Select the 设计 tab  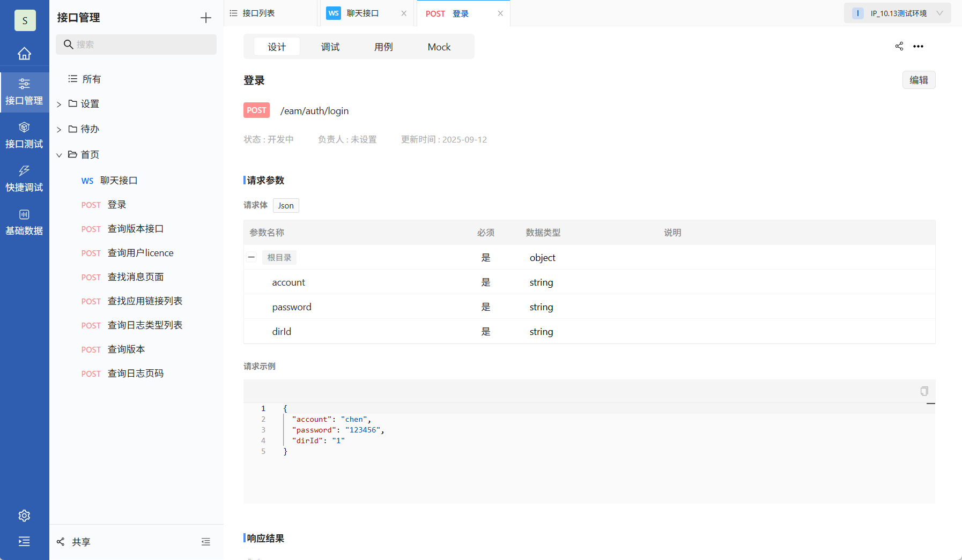[277, 47]
